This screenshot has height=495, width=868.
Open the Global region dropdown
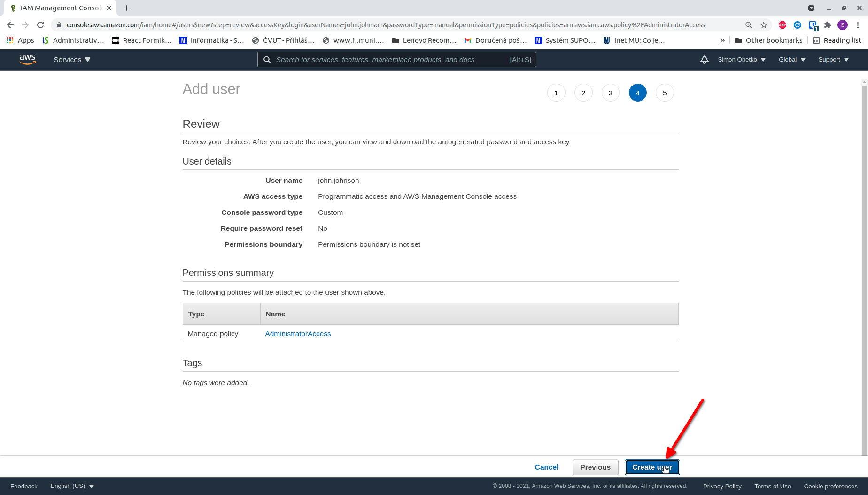tap(792, 60)
